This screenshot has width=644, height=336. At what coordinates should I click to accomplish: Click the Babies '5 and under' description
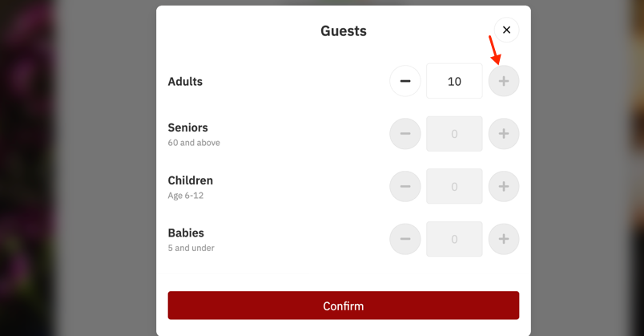[191, 248]
